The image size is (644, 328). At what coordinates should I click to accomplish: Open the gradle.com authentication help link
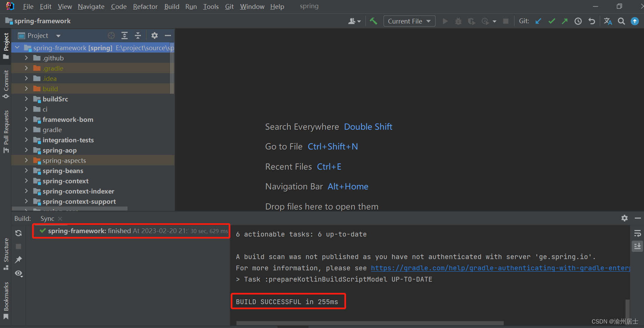point(500,268)
